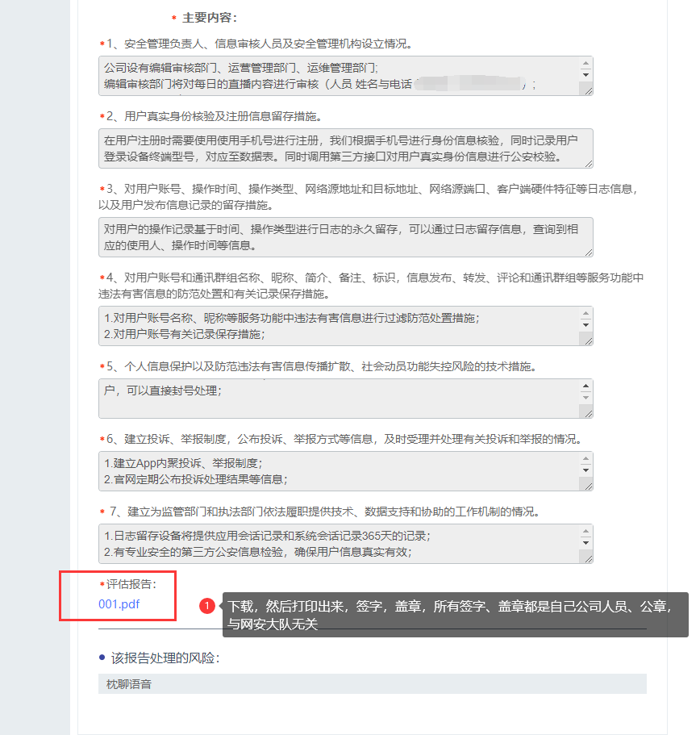This screenshot has height=735, width=700.
Task: Click the textbox containing 可以直接封号处理
Action: 339,399
